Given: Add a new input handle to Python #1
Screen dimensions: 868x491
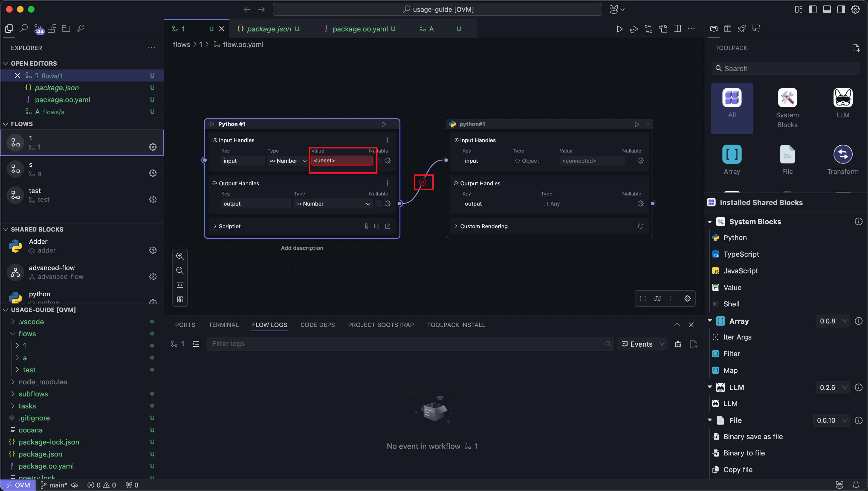Looking at the screenshot, I should click(387, 140).
